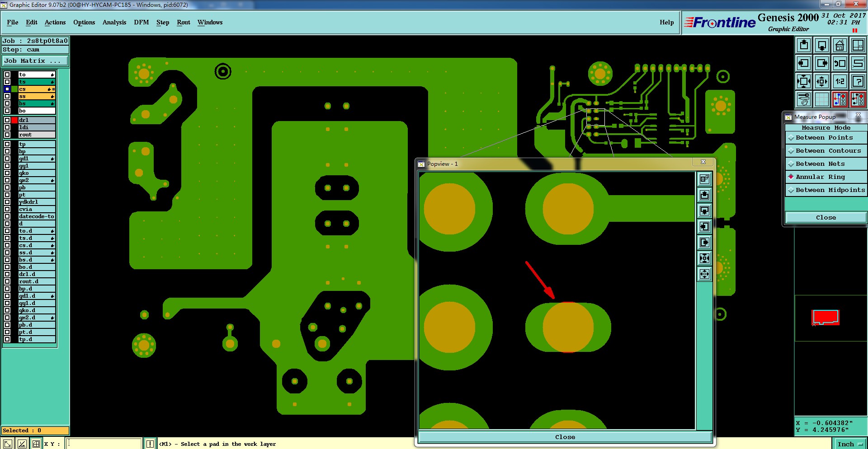Click the diagonal arrow icon in status bar
Viewport: 868px width, 449px height.
(x=8, y=444)
